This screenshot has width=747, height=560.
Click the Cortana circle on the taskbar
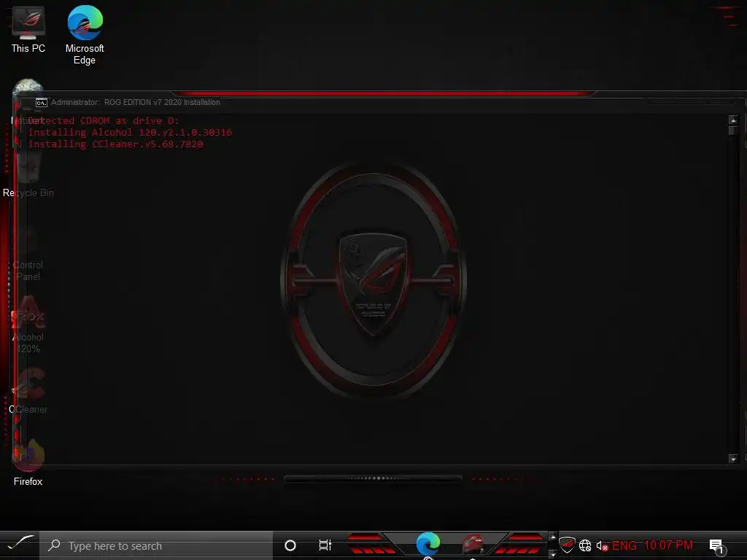(290, 545)
